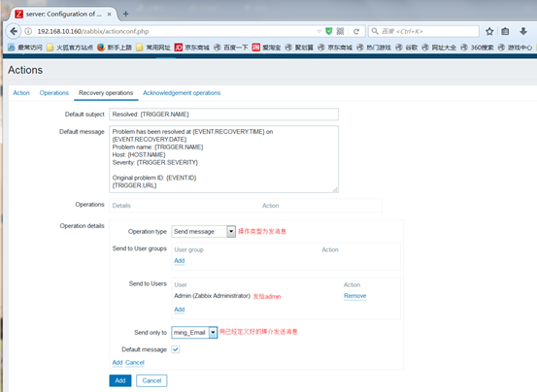Open the 最常访问 bookmark
This screenshot has width=537, height=392.
(25, 48)
